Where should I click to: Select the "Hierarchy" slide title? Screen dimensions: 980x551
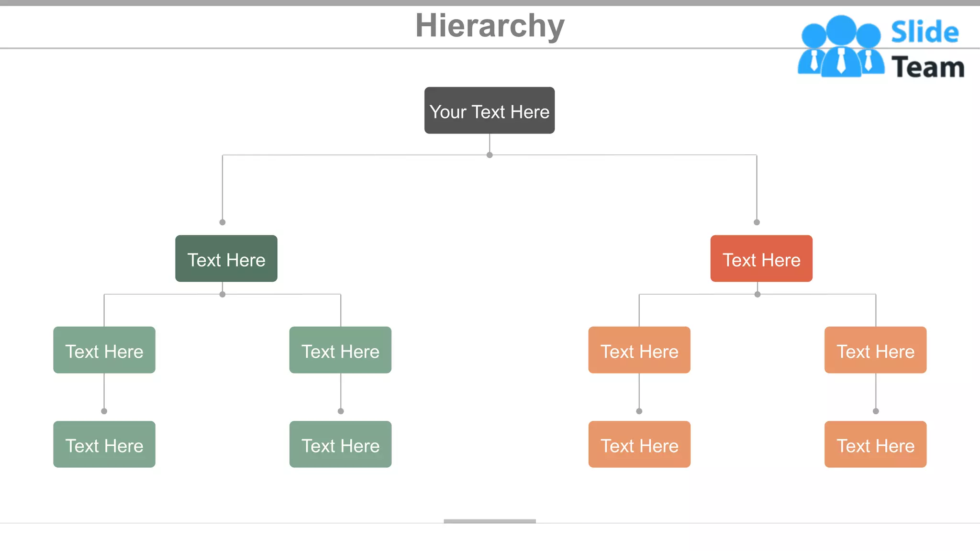point(490,26)
